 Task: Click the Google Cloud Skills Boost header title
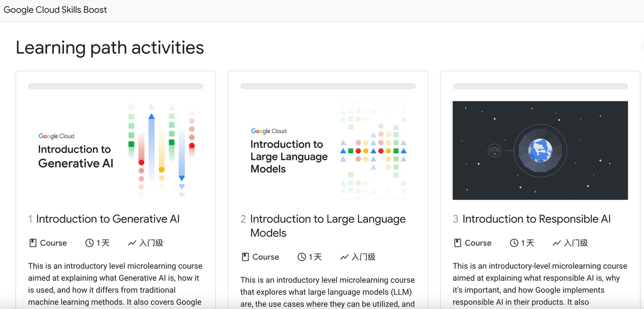[55, 10]
